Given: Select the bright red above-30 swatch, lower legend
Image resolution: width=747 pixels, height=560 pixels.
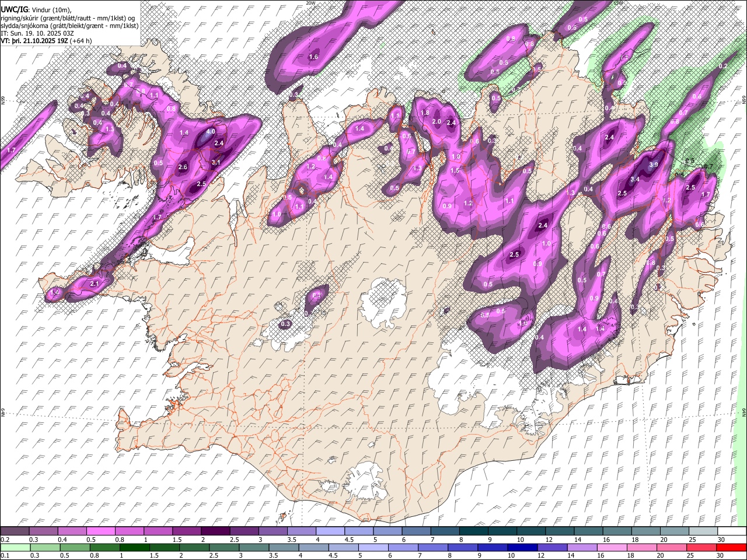Looking at the screenshot, I should 732,548.
